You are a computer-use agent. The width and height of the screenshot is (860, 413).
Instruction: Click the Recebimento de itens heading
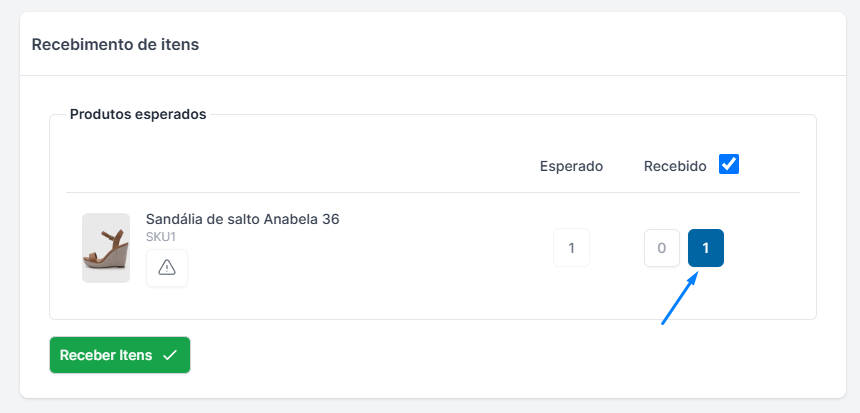[x=115, y=44]
